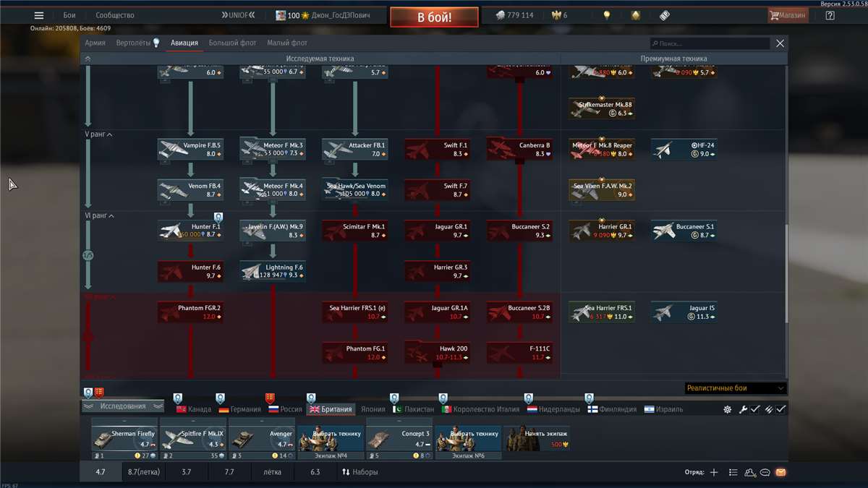Click the lightbulb hints icon in top bar

click(607, 15)
